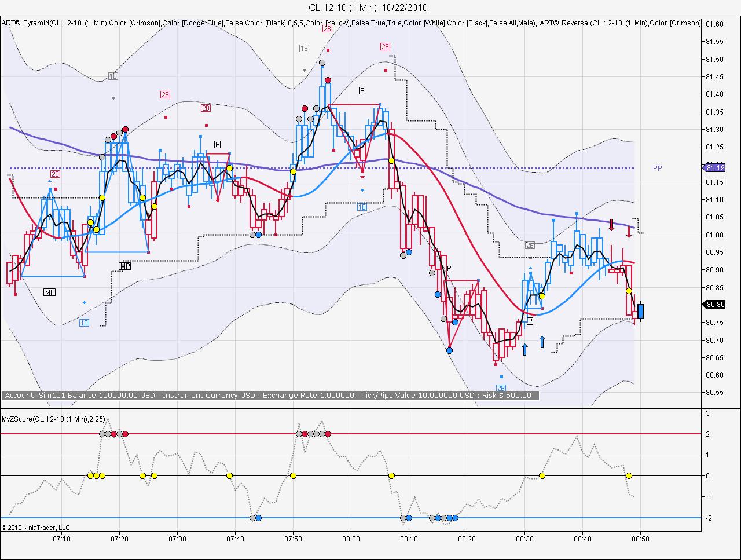Screen dimensions: 741x560
Task: Click the 2B marker near 07:09
Action: 55,174
